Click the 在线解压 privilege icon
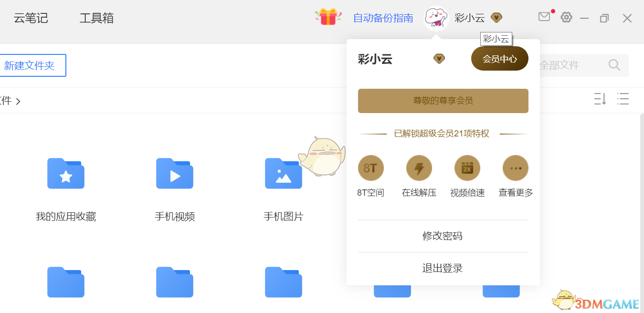The image size is (644, 313). [419, 168]
